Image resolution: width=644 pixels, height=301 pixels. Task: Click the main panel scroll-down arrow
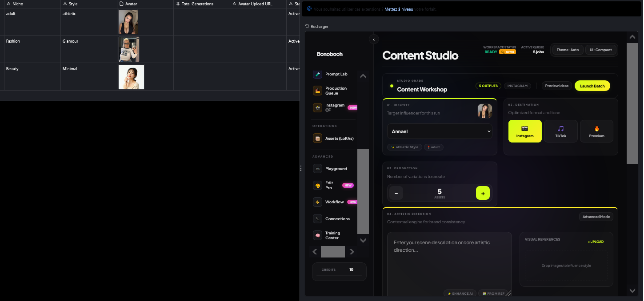(x=632, y=291)
